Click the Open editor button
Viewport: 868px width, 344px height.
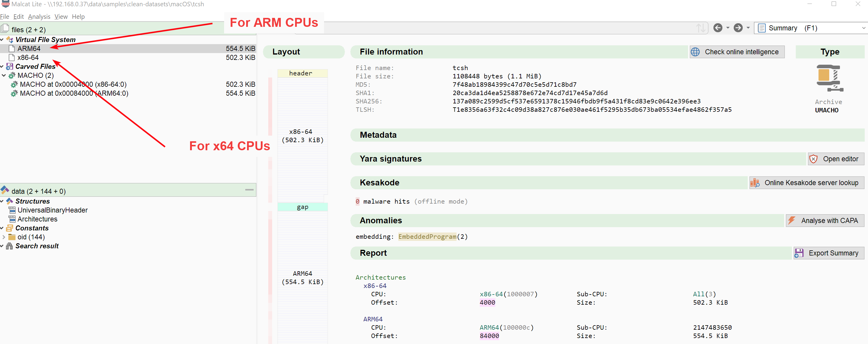(836, 159)
